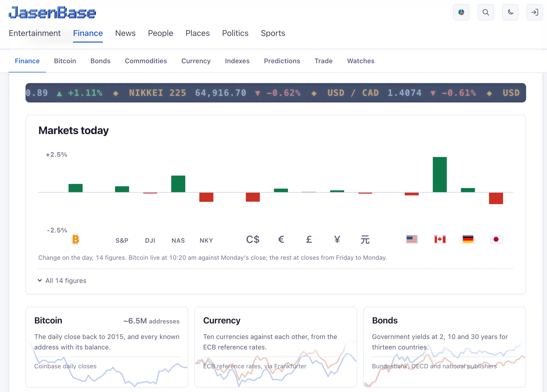Viewport: 547px width, 392px height.
Task: Open the Currency card heading
Action: point(222,320)
